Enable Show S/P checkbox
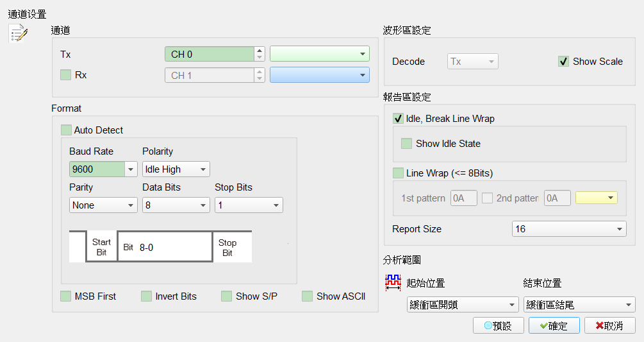 coord(226,296)
